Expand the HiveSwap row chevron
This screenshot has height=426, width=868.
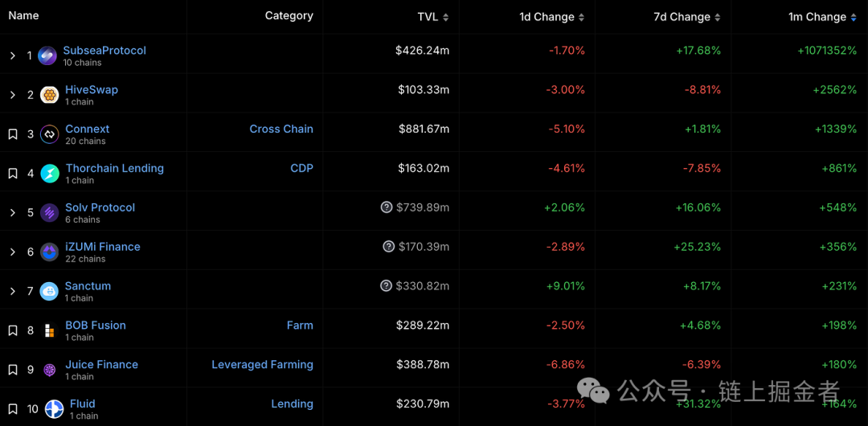13,96
